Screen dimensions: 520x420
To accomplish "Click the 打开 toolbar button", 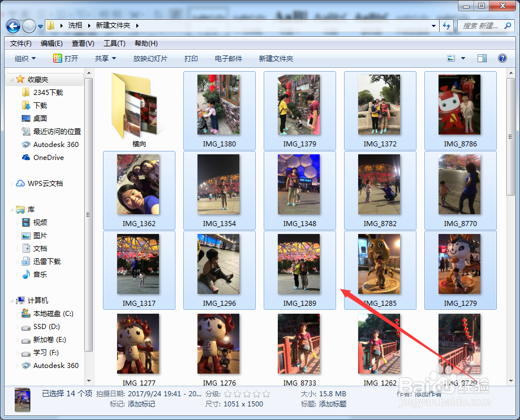I will point(66,59).
